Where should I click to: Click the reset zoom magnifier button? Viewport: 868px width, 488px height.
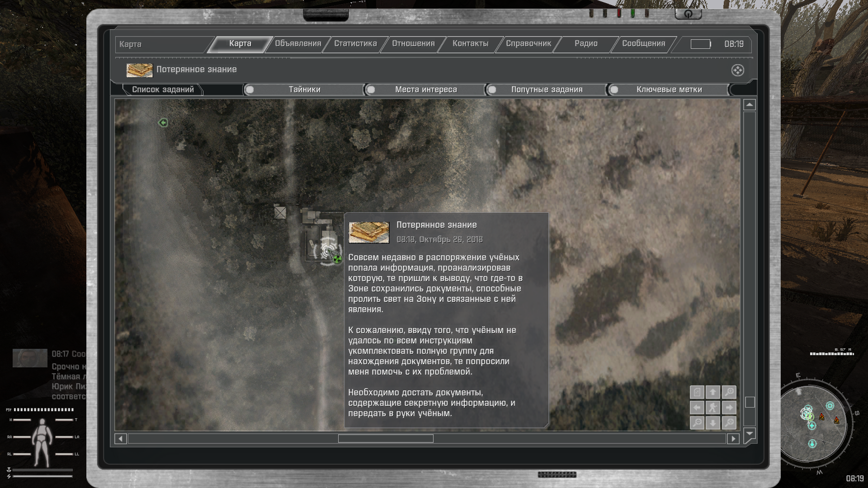pyautogui.click(x=729, y=423)
